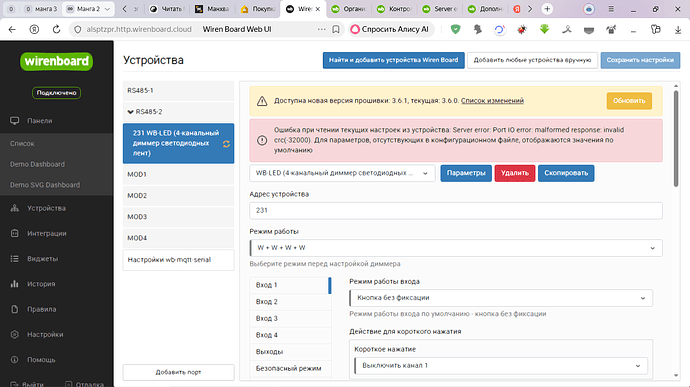The image size is (690, 387).
Task: Click the Панели monitor icon
Action: [x=15, y=121]
